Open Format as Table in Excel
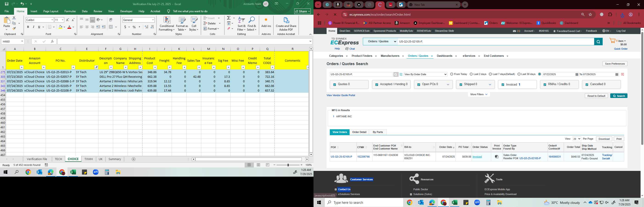 click(x=182, y=24)
